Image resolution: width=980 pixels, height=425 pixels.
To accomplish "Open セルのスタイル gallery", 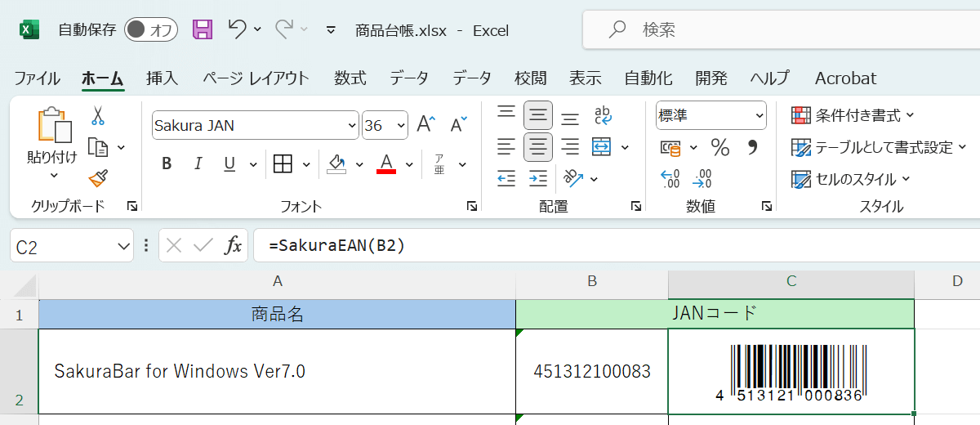I will 851,178.
